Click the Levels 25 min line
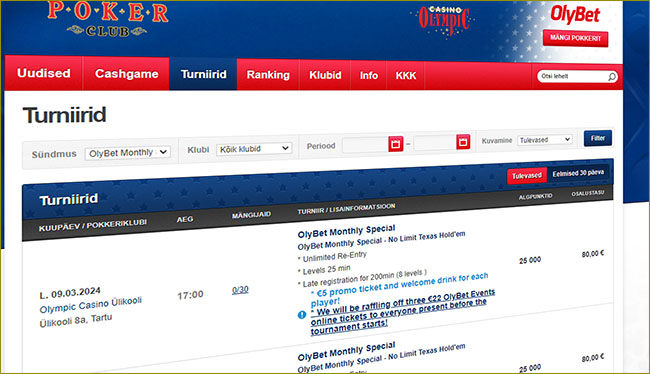Screen dimensions: 650x374 click(324, 270)
